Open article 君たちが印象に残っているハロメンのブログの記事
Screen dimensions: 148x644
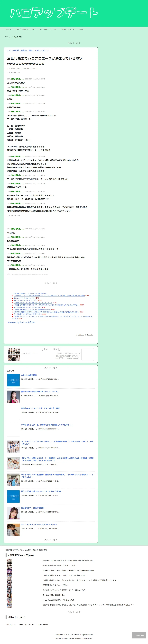pyautogui.click(x=41, y=491)
